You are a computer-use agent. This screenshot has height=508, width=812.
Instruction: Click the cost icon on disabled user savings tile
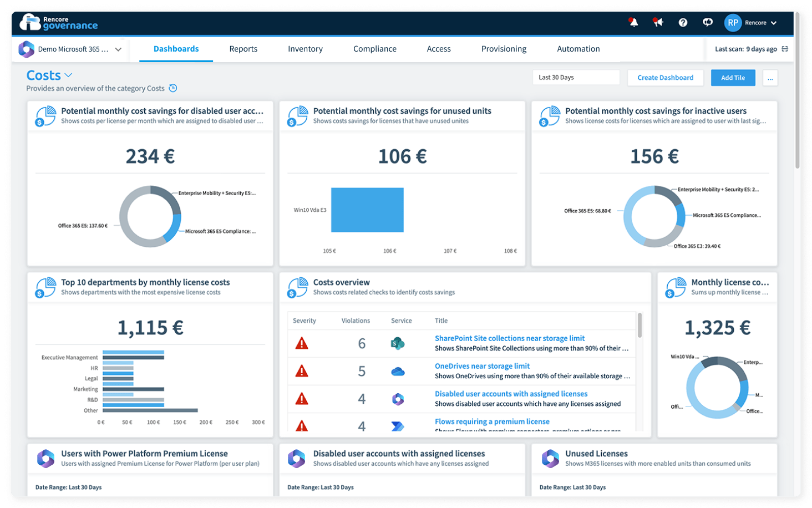45,116
